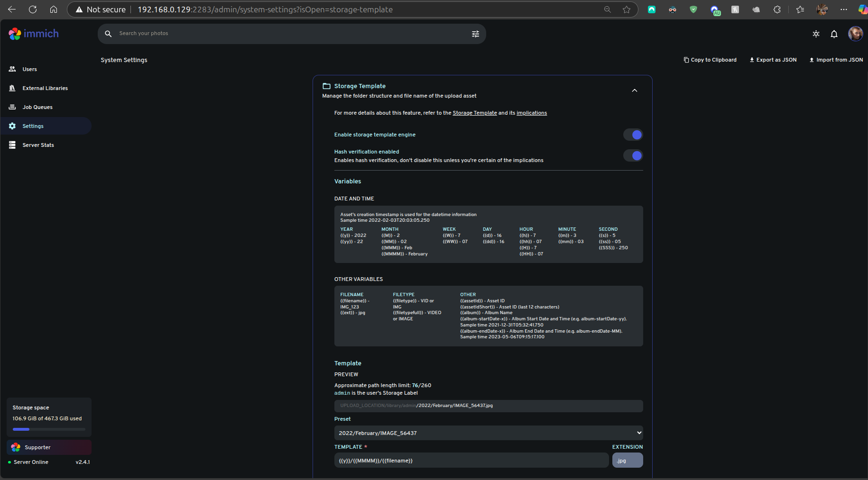
Task: Toggle the theme with the sun icon
Action: point(816,34)
